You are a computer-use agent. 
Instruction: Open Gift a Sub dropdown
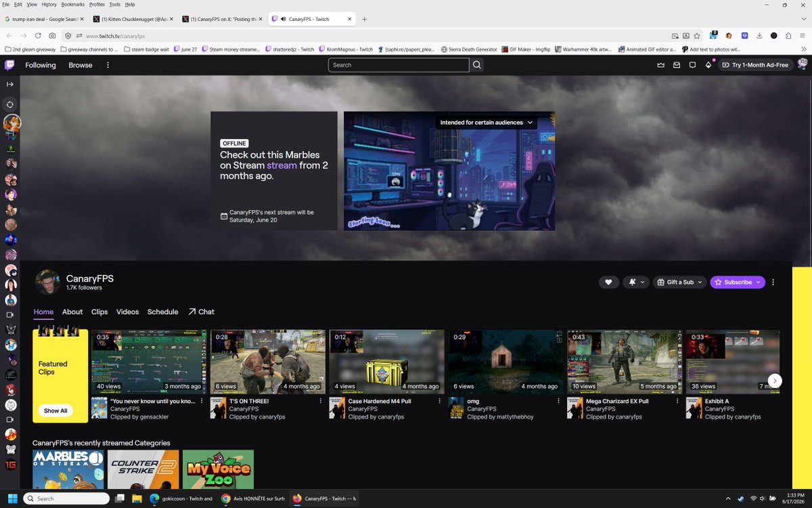tap(679, 282)
